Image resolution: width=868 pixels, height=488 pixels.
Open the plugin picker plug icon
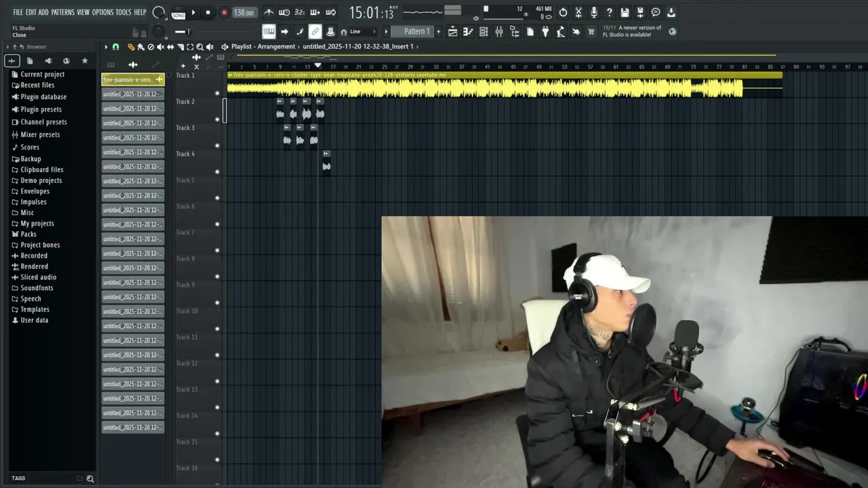(545, 31)
